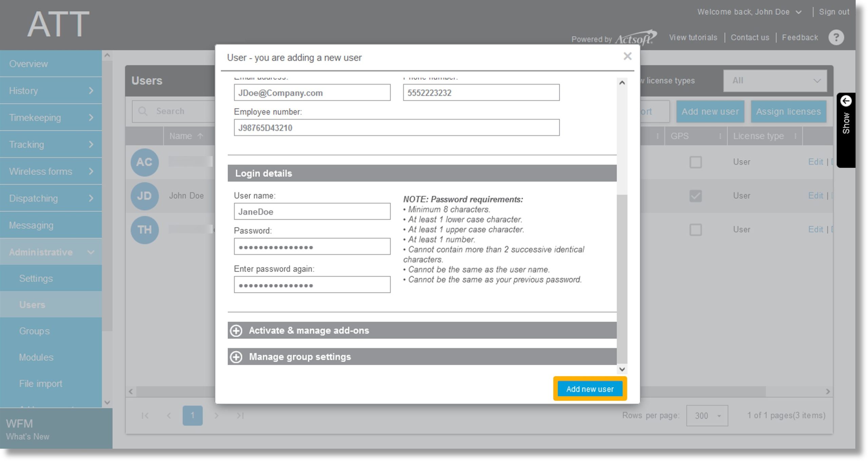Toggle GPS checkbox for TH user
Screen dimensions: 868x461
coord(695,230)
